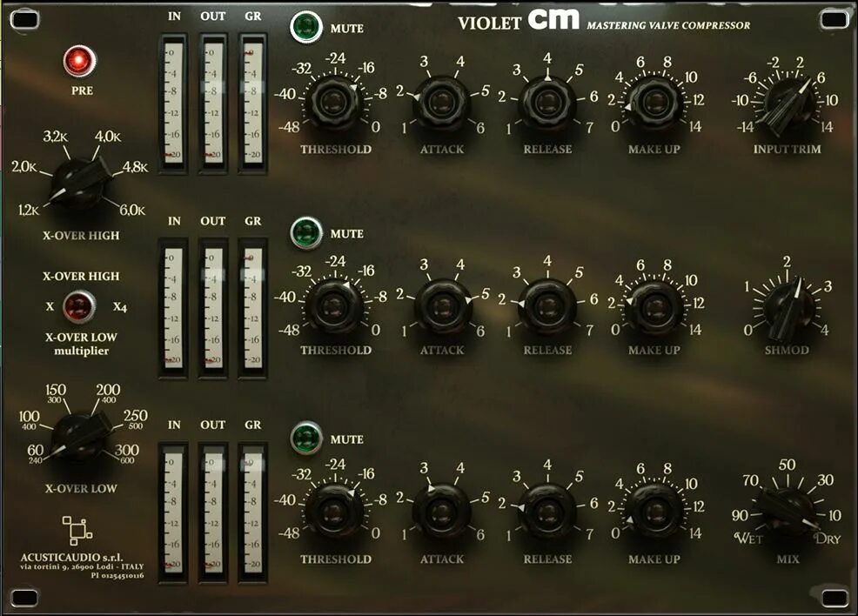858x616 pixels.
Task: Click the X-OVER LOW frequency selector knob
Action: [80, 437]
